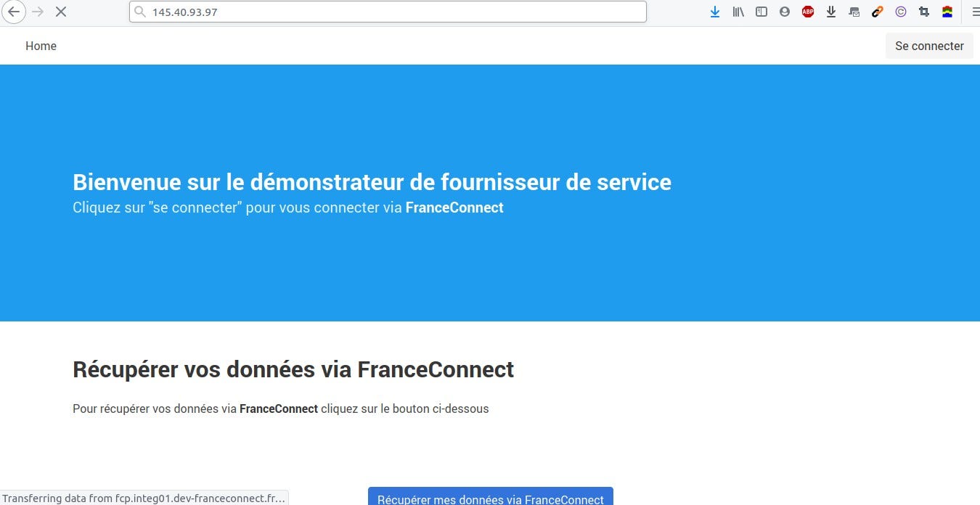Screen dimensions: 980x505
Task: Toggle the sidebar view icon
Action: point(761,12)
